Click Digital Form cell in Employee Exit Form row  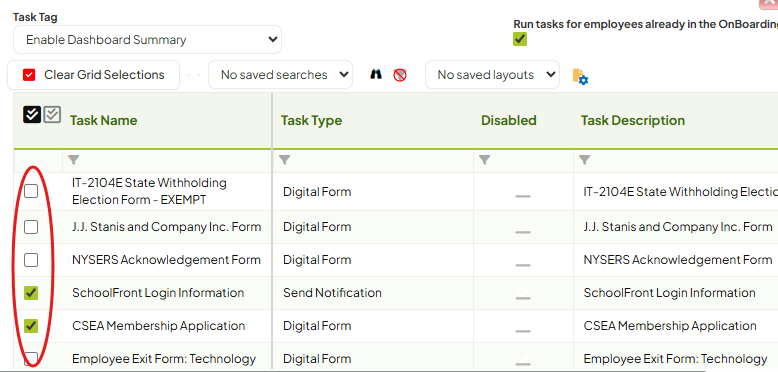tap(317, 359)
